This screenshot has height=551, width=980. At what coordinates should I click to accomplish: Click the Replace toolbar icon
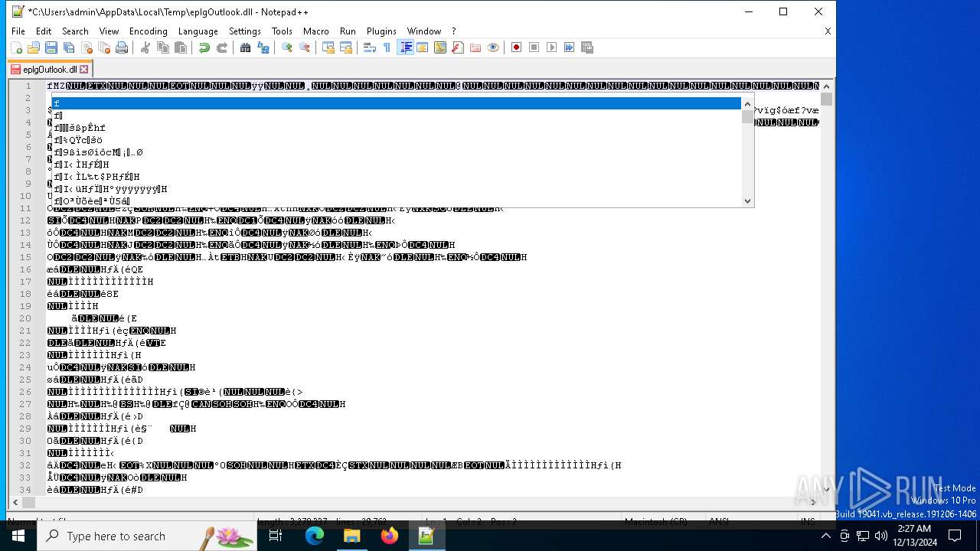point(263,47)
